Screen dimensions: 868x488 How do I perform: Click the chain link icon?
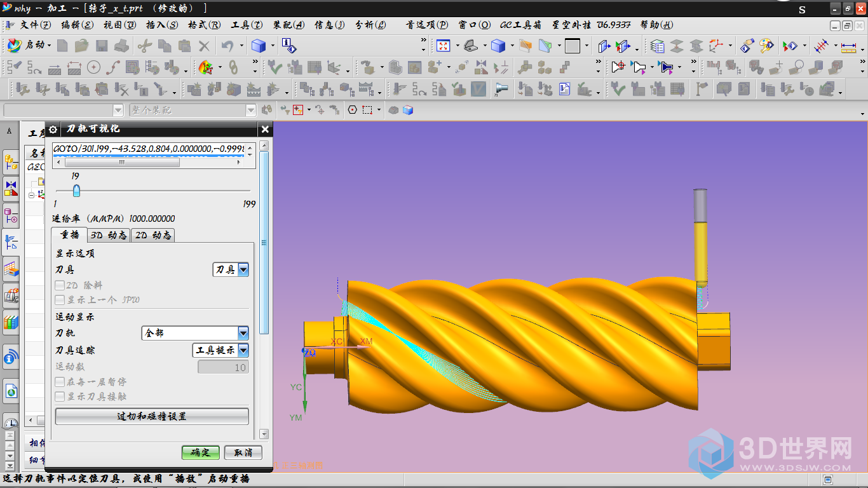[234, 67]
